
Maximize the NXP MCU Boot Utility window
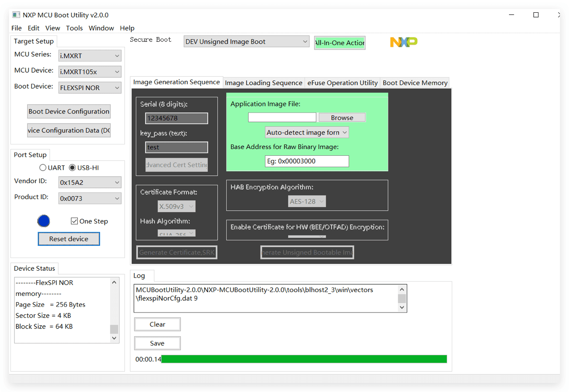(536, 15)
